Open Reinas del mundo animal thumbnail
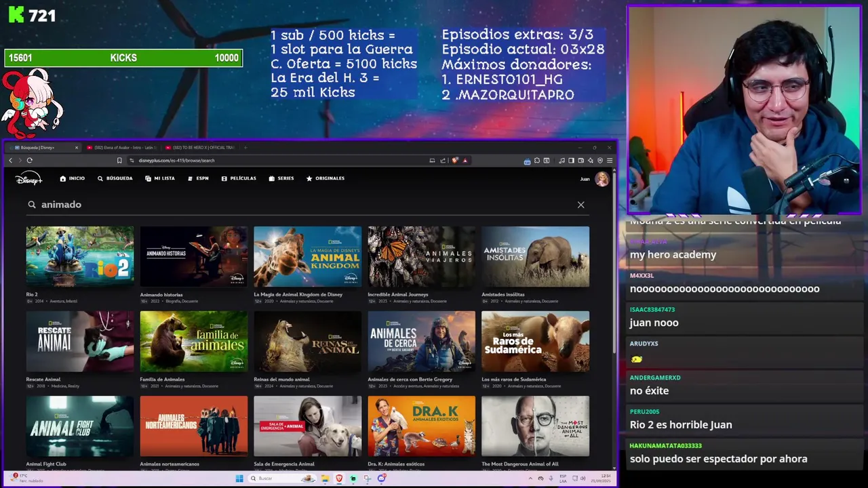This screenshot has height=488, width=868. click(308, 341)
